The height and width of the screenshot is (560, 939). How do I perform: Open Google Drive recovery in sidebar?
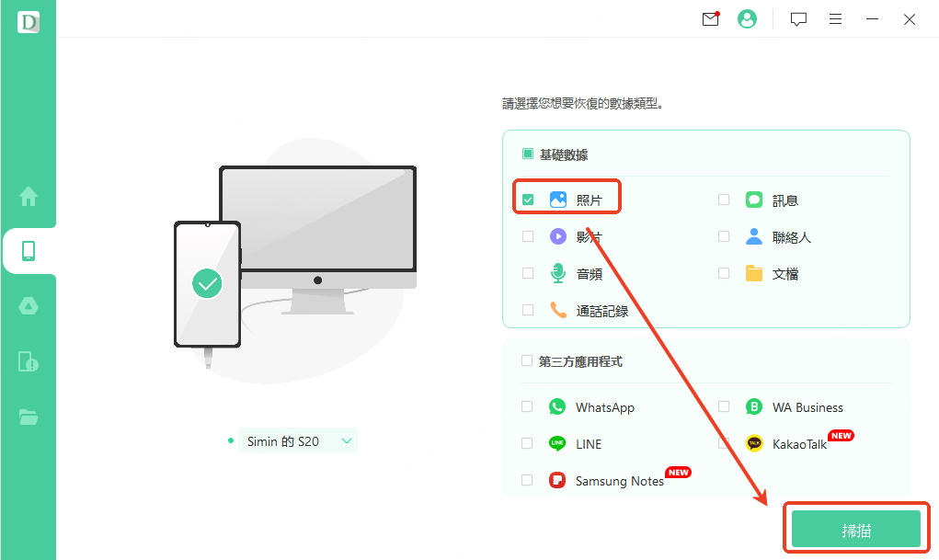pyautogui.click(x=29, y=306)
